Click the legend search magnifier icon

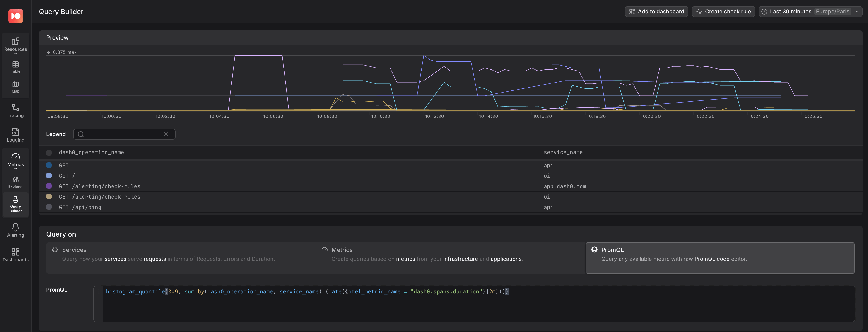pyautogui.click(x=81, y=134)
